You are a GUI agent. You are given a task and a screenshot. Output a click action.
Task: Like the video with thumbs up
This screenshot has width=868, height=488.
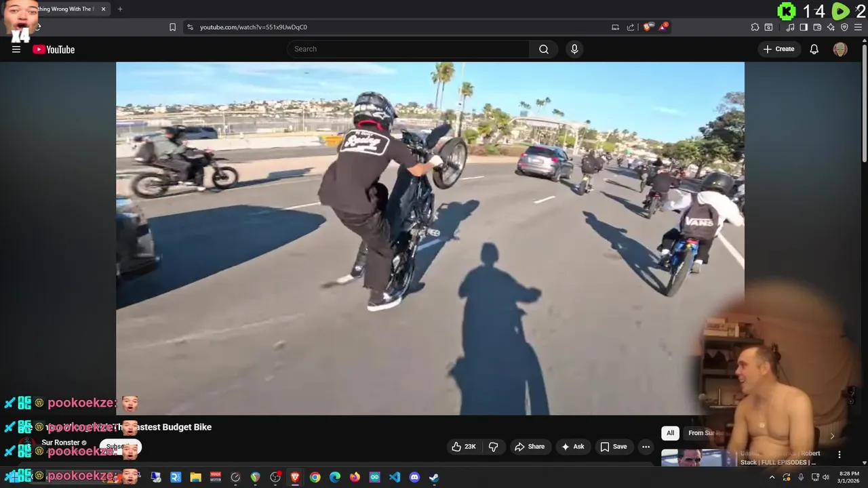tap(465, 447)
